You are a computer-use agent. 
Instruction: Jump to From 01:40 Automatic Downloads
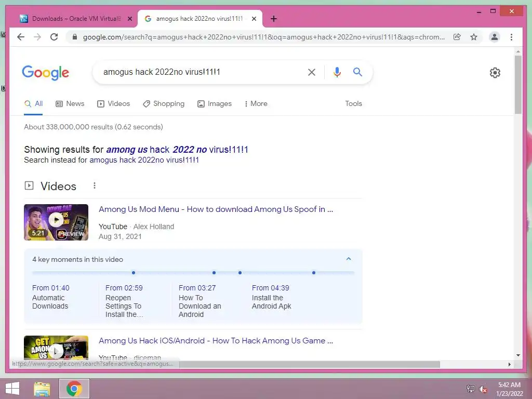(51, 297)
